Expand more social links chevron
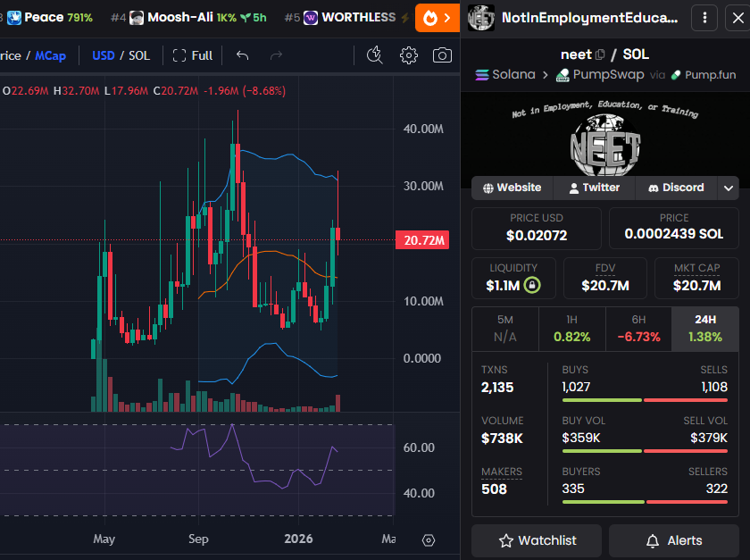Image resolution: width=750 pixels, height=560 pixels. tap(728, 188)
